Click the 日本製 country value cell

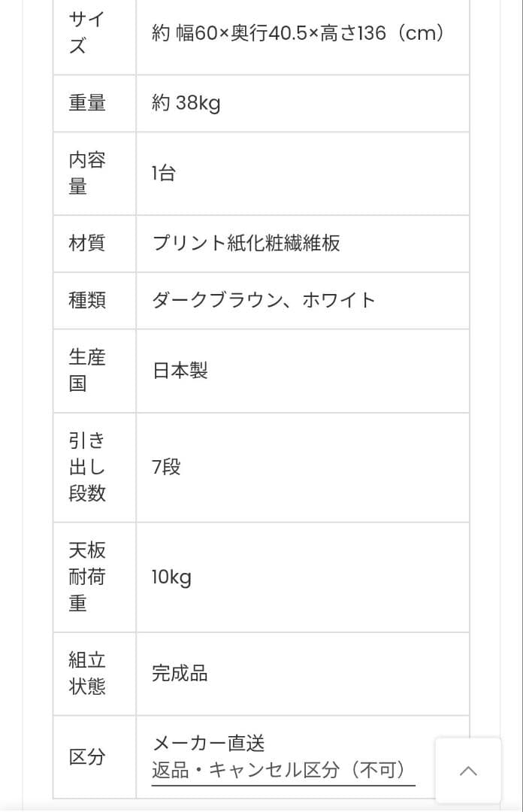180,370
